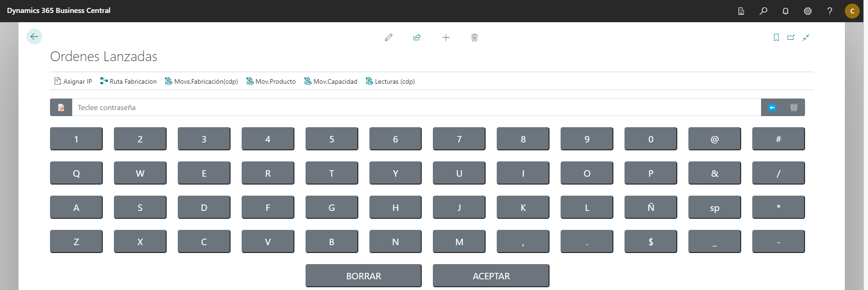Open Asignar IP action

(x=73, y=81)
